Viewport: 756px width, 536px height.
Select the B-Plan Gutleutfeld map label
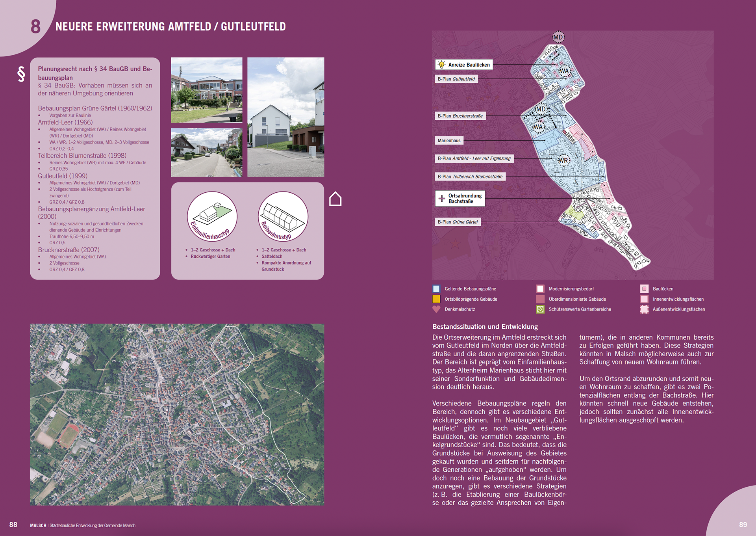coord(456,79)
